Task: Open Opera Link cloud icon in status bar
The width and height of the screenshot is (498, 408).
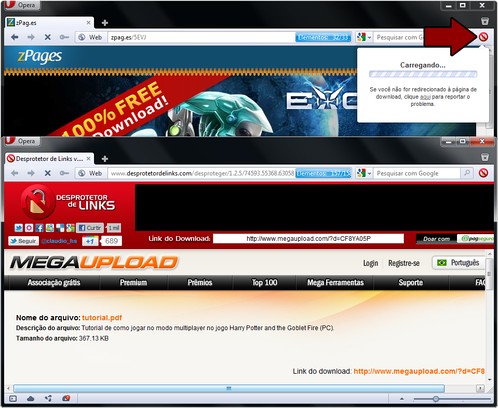Action: click(x=31, y=398)
